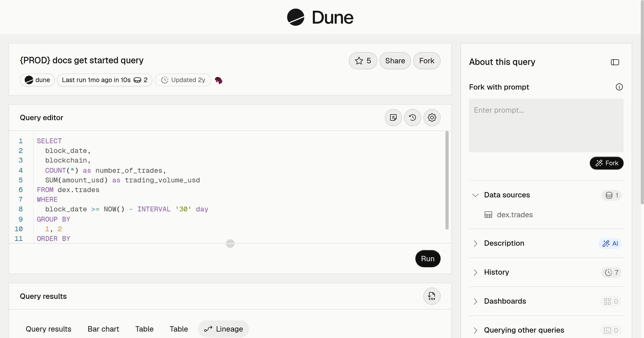Image resolution: width=644 pixels, height=338 pixels.
Task: Collapse the Data sources section
Action: coord(475,195)
